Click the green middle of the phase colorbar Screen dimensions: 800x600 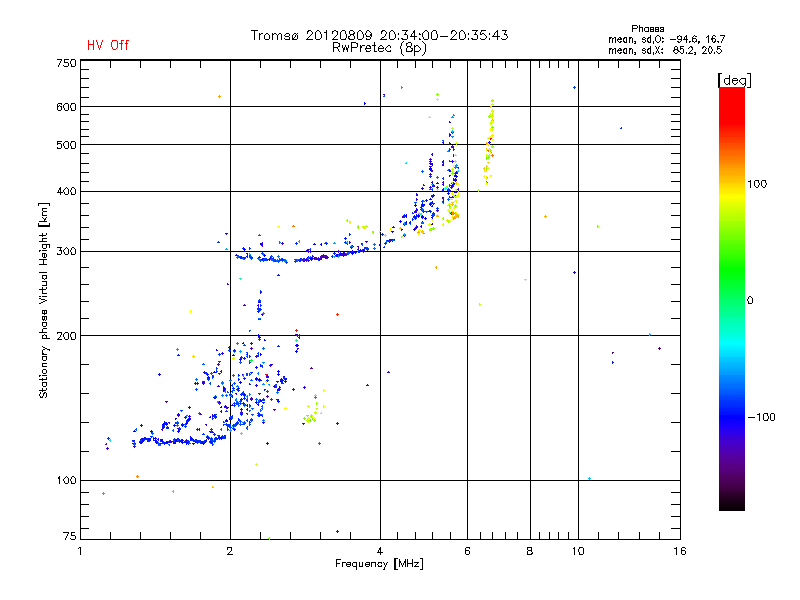pos(732,270)
